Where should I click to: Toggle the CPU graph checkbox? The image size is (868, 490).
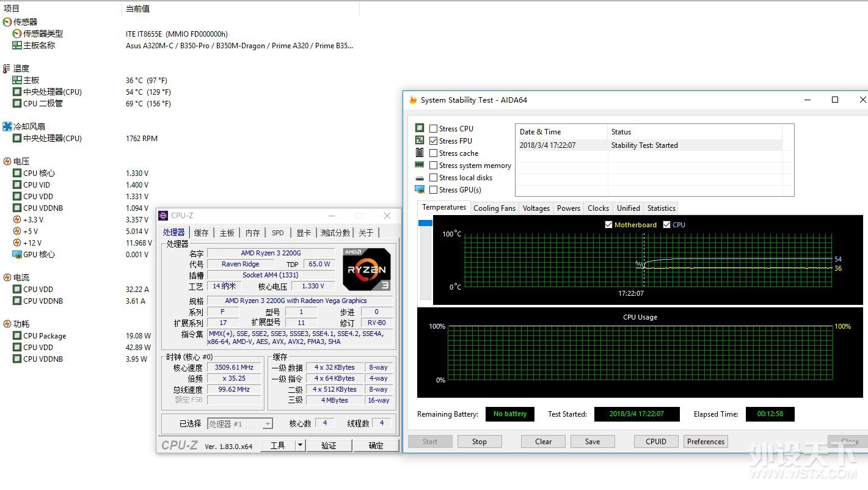coord(666,225)
